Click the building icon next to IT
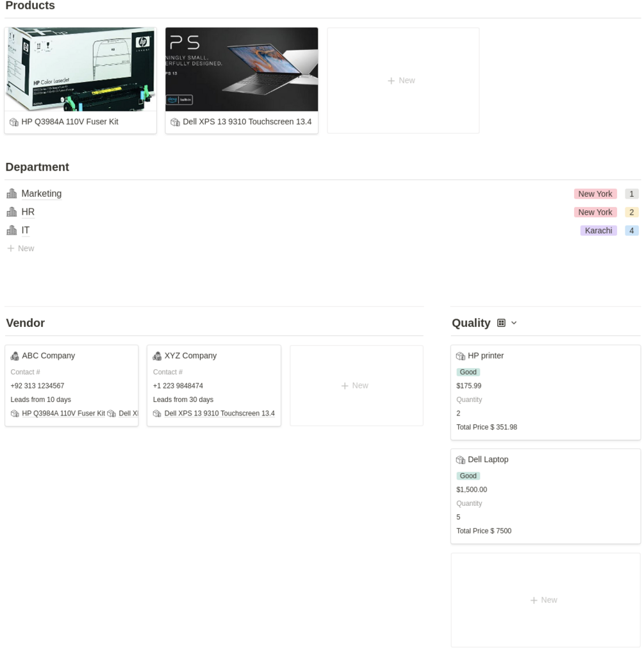The height and width of the screenshot is (652, 644). [x=12, y=230]
